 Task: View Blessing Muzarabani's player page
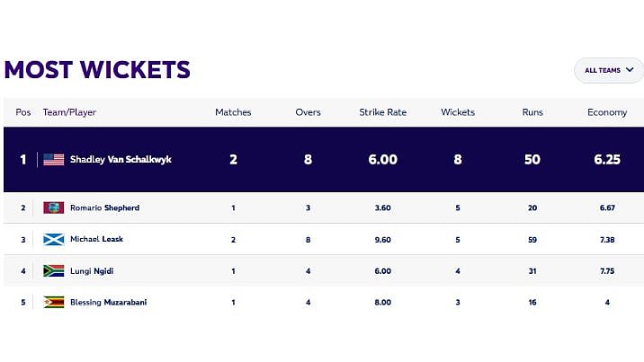108,302
